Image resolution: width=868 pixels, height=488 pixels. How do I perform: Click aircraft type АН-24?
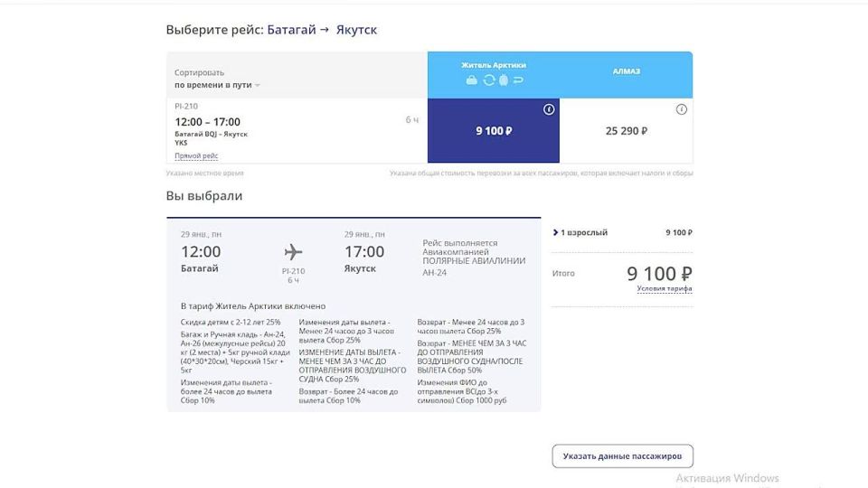point(435,273)
